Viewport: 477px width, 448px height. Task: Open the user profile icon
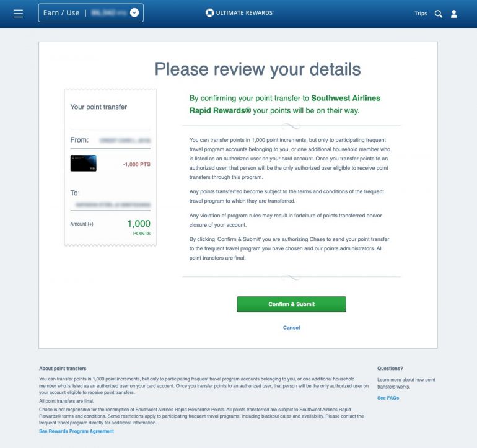tap(454, 14)
